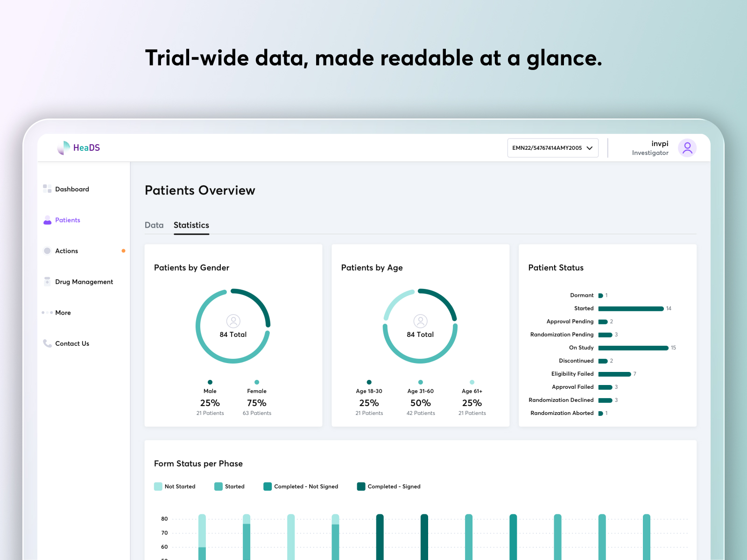Go to Dashboard menu item
The width and height of the screenshot is (747, 560).
pos(72,189)
